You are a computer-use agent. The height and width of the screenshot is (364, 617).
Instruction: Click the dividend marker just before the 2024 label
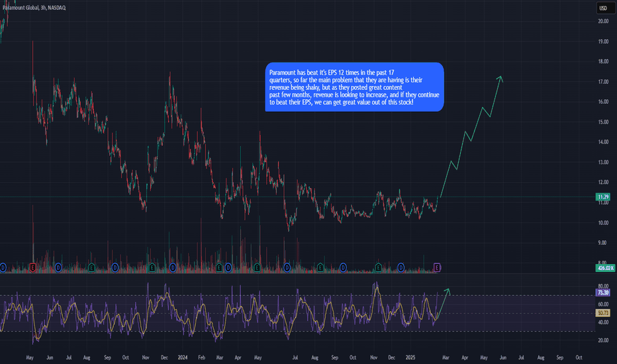coord(173,268)
